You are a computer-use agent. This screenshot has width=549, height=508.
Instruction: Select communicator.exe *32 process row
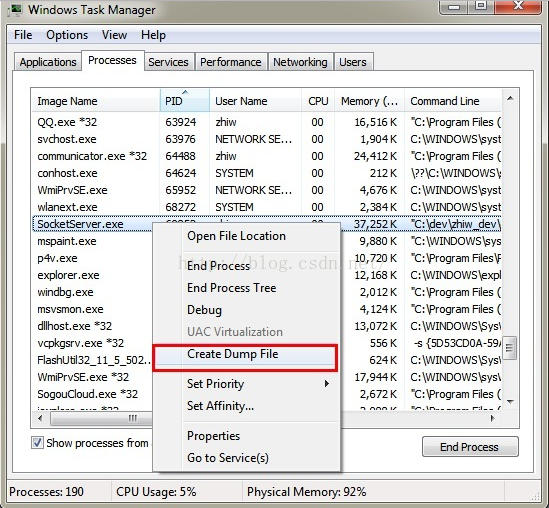(x=266, y=156)
